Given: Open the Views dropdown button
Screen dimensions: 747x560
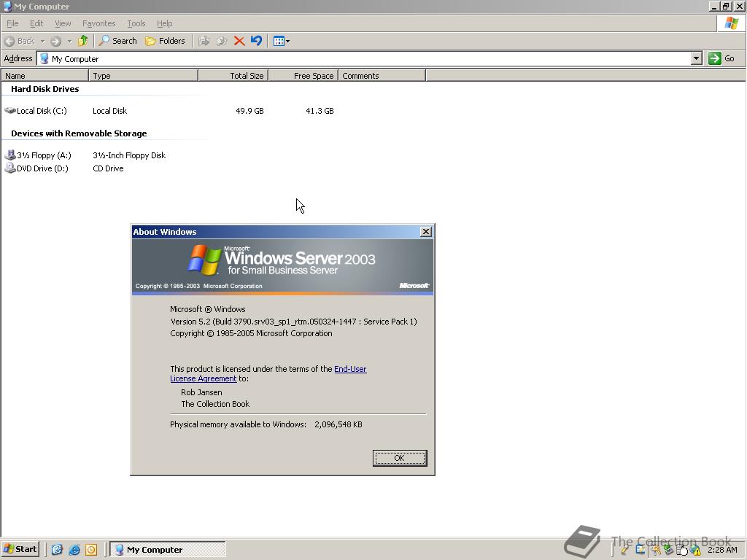Looking at the screenshot, I should [281, 41].
